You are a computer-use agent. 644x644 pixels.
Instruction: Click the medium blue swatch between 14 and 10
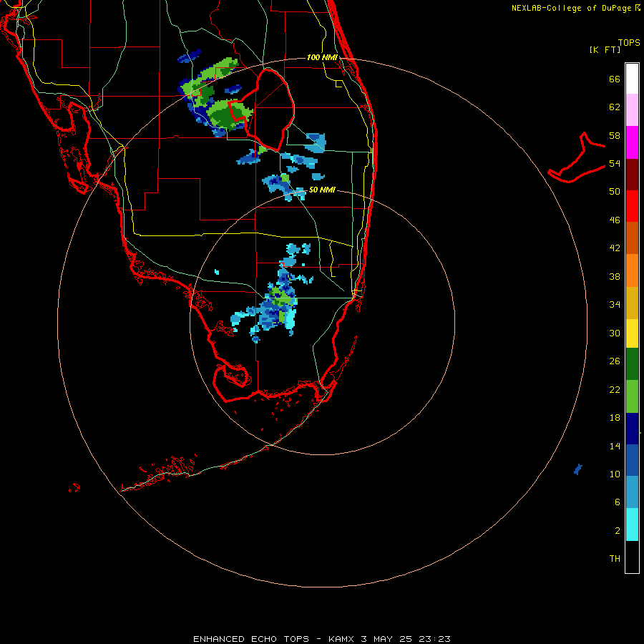pyautogui.click(x=632, y=460)
